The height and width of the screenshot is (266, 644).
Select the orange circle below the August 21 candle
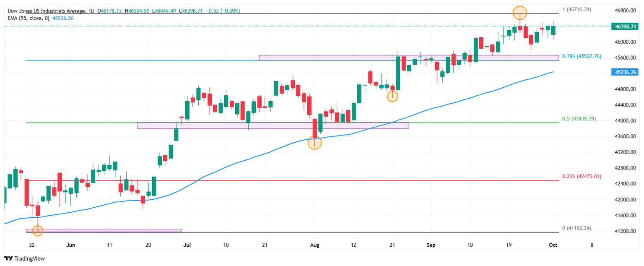pyautogui.click(x=392, y=96)
